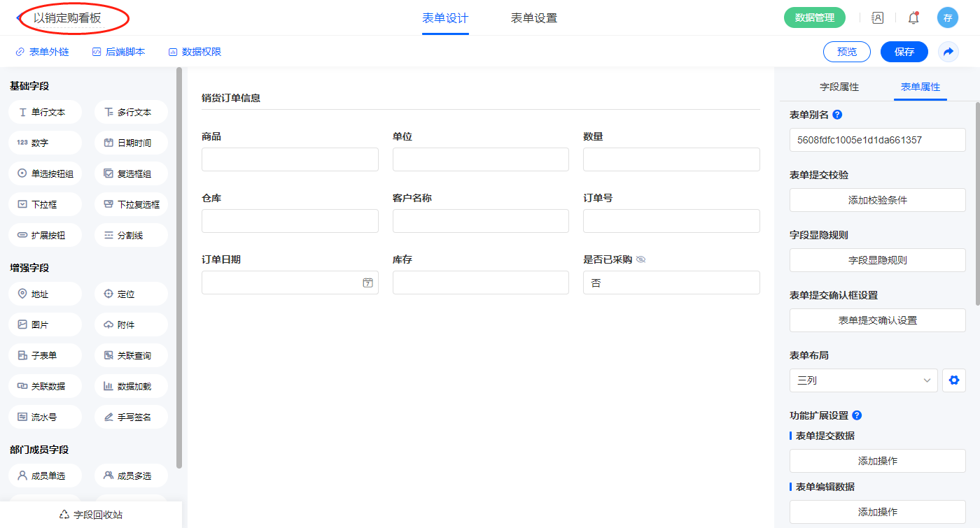
Task: Add the 单选按钮组 radio field
Action: [45, 173]
